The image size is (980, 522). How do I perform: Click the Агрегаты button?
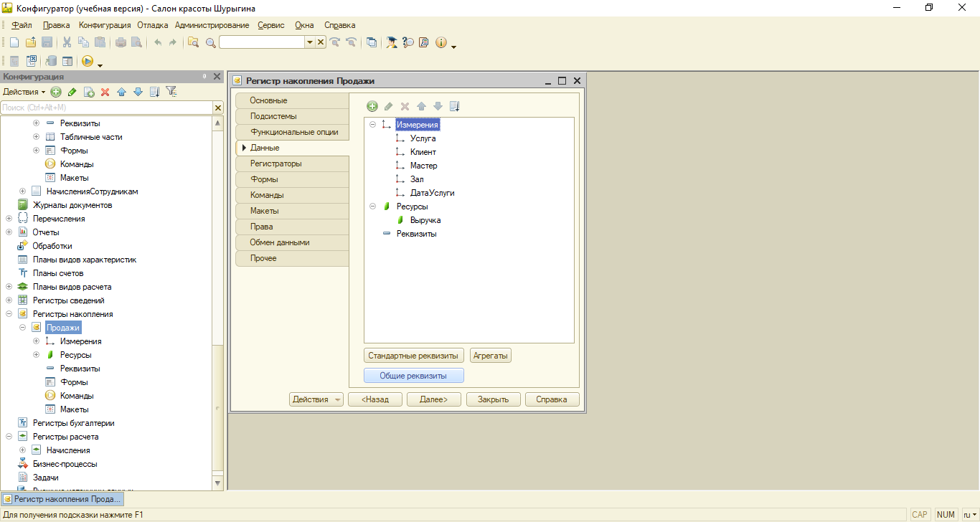click(491, 356)
